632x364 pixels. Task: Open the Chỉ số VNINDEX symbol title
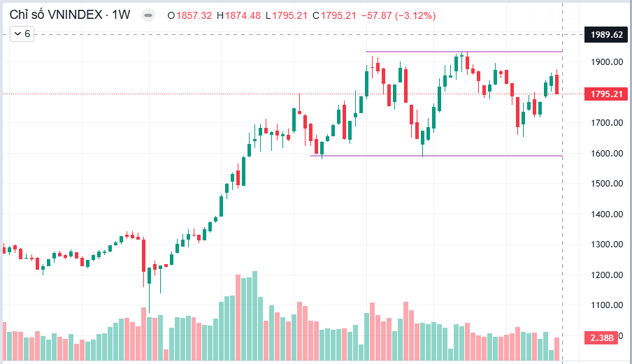tap(56, 15)
